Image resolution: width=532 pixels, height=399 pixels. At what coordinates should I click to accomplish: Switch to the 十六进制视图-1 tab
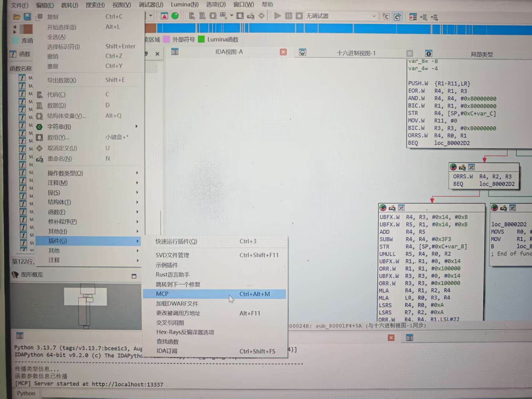click(355, 53)
